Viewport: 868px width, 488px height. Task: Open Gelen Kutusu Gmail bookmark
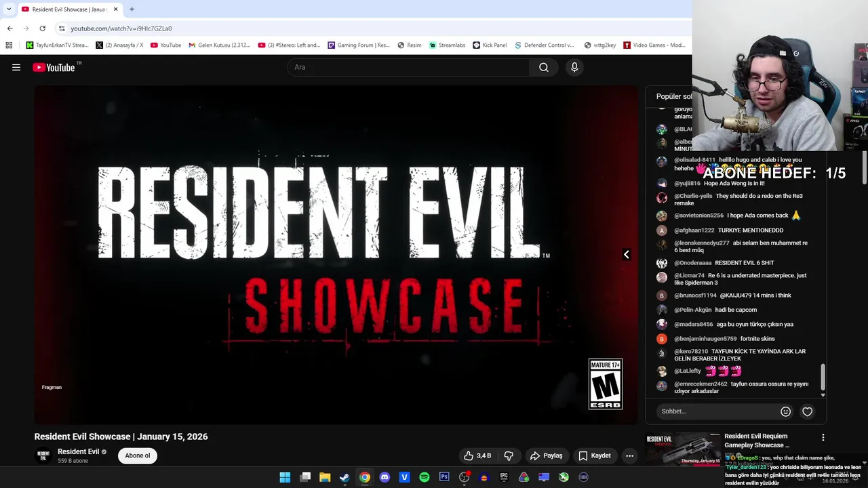click(x=219, y=45)
